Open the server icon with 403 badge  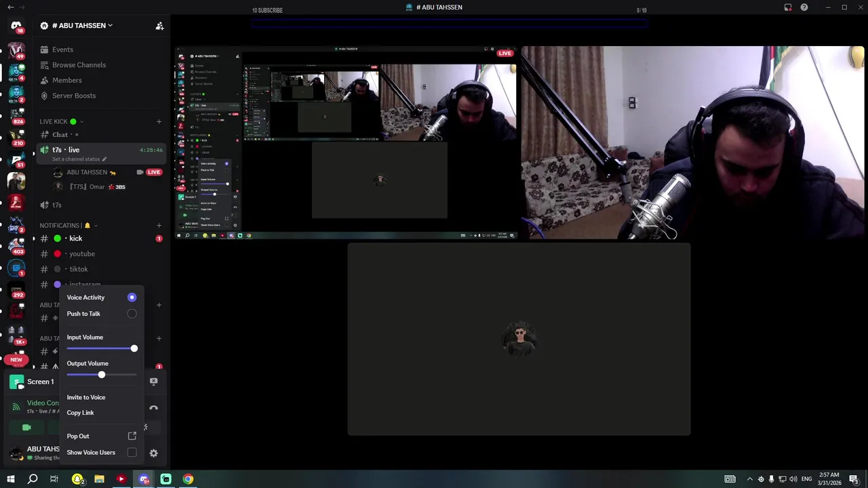tap(16, 245)
